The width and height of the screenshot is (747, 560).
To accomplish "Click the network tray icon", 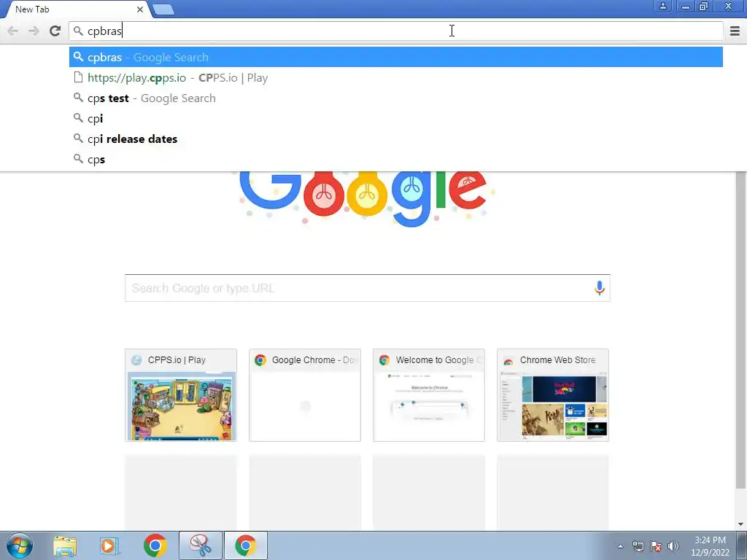I will click(638, 546).
